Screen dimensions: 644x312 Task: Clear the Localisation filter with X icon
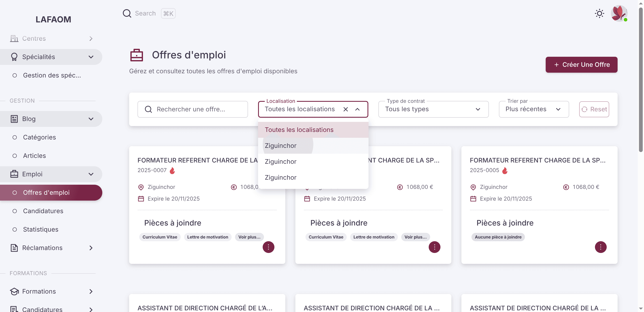pos(345,109)
